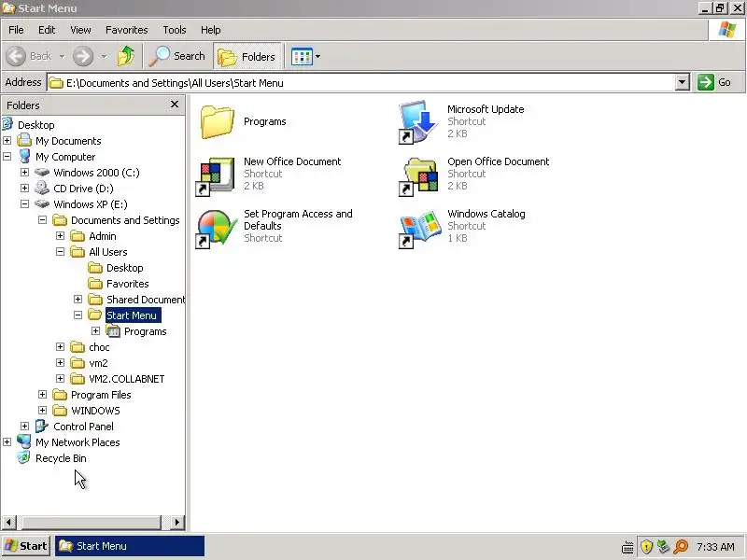This screenshot has height=560, width=747.
Task: Open the View menu
Action: click(x=80, y=30)
